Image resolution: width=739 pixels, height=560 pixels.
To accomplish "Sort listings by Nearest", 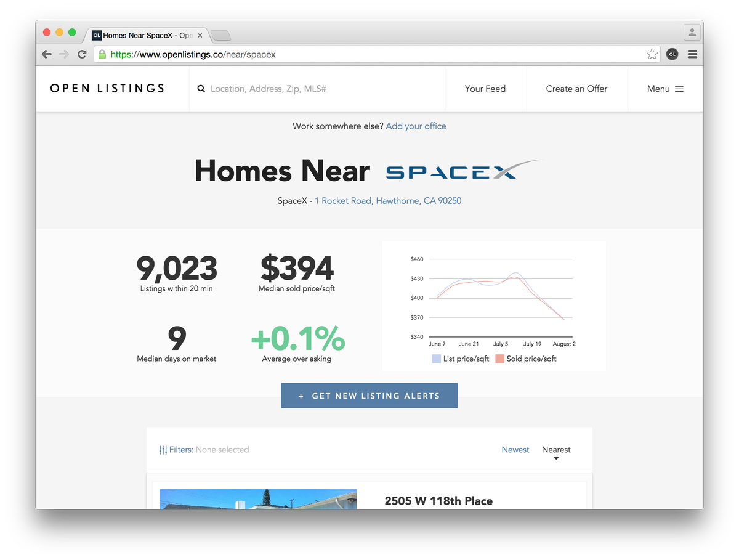I will (x=556, y=450).
